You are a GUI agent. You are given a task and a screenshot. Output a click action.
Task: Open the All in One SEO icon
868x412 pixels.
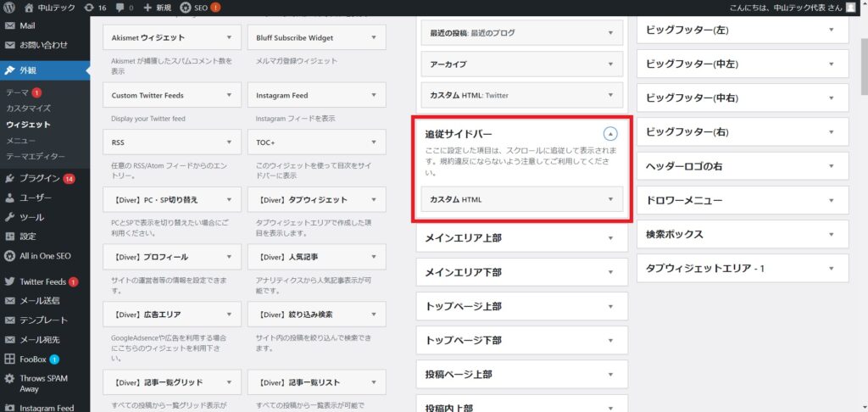(x=10, y=256)
